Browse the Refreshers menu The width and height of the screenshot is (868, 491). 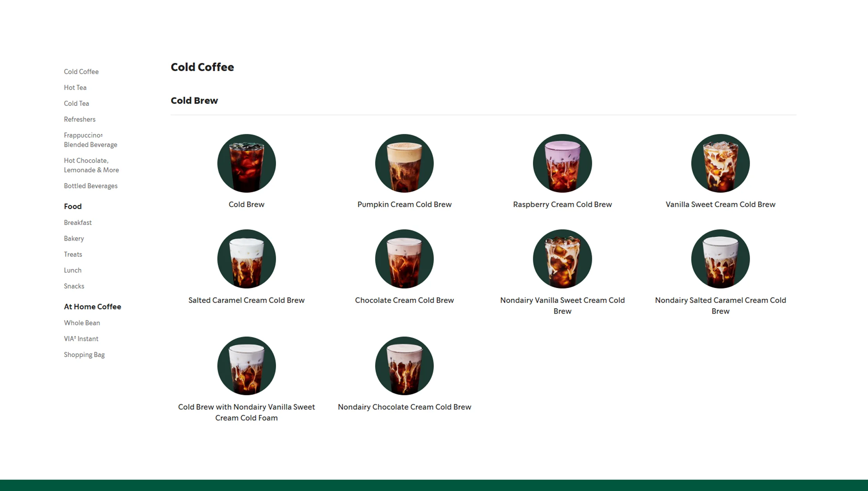tap(80, 119)
